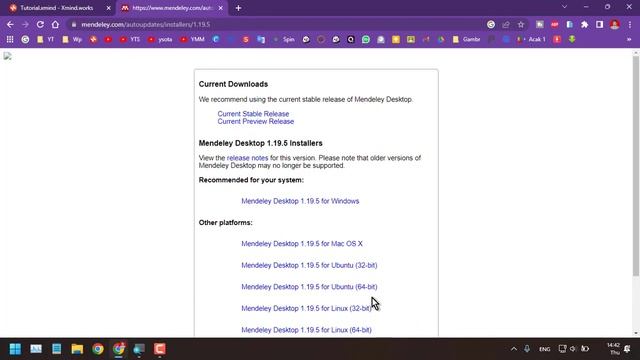640x360 pixels.
Task: Open the Google Drive bookmark icon
Action: click(x=441, y=40)
